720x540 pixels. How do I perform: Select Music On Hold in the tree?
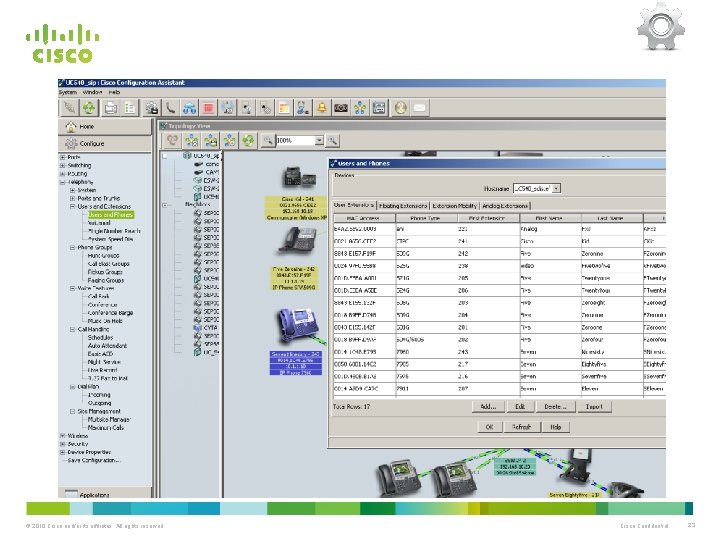pos(105,321)
